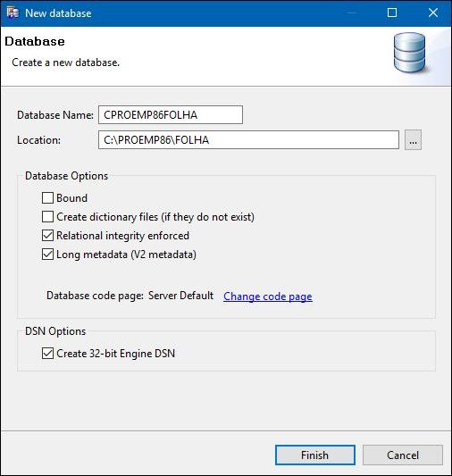Viewport: 452px width, 476px height.
Task: Click the Finish button
Action: pyautogui.click(x=315, y=455)
